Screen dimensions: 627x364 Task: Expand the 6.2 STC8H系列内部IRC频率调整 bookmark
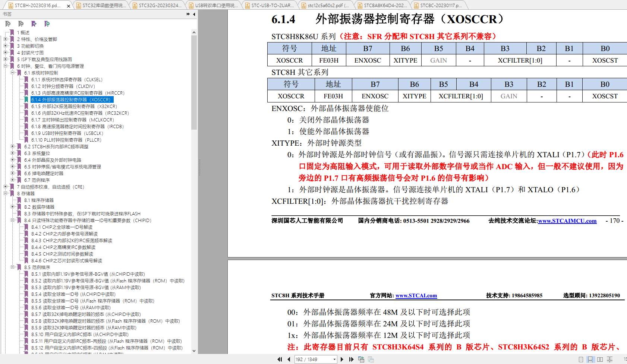click(13, 146)
